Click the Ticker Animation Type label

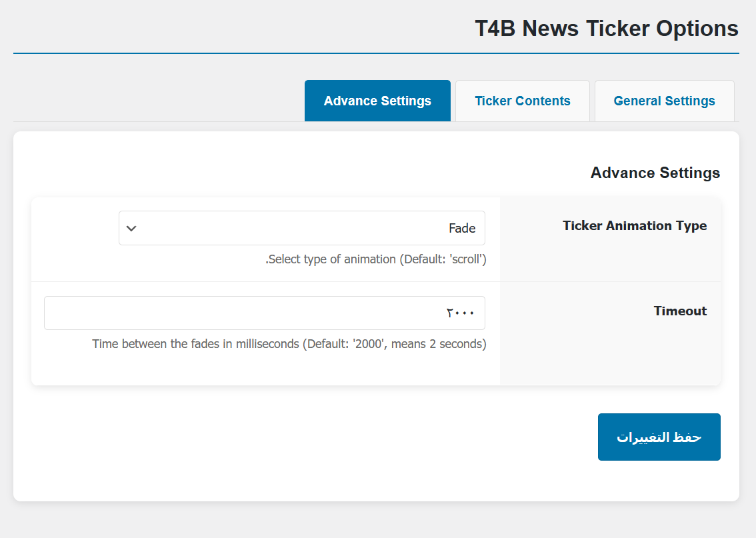click(x=635, y=225)
